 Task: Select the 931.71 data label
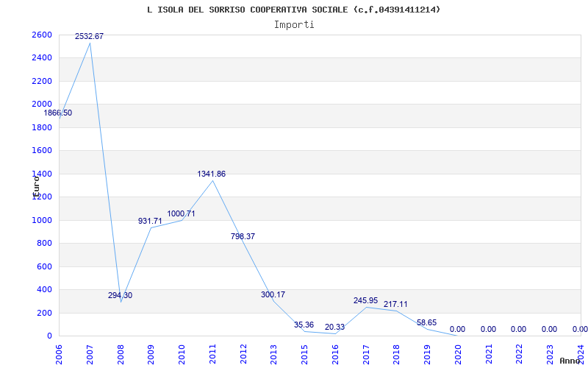150,222
